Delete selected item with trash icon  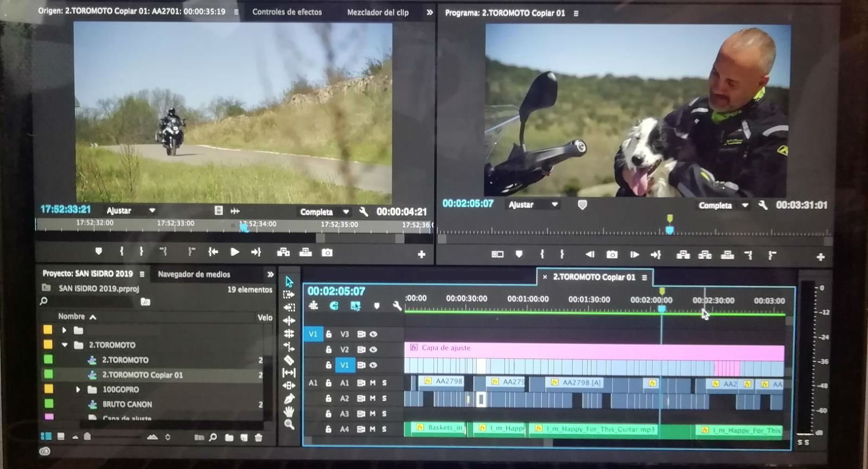(x=258, y=437)
